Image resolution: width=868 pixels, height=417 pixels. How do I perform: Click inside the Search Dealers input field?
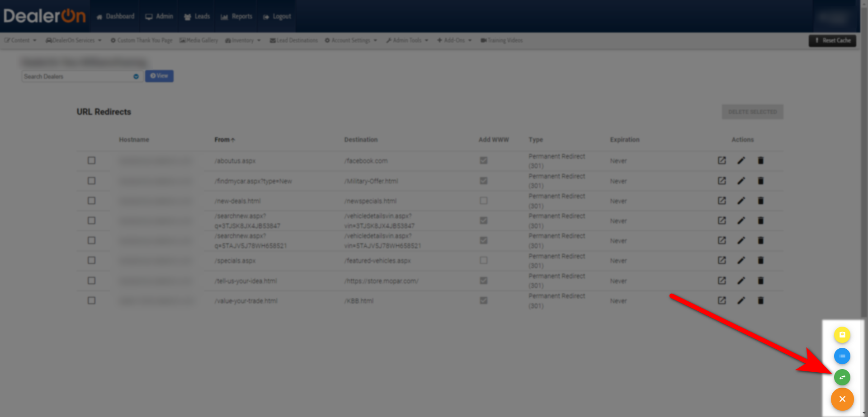click(x=77, y=76)
